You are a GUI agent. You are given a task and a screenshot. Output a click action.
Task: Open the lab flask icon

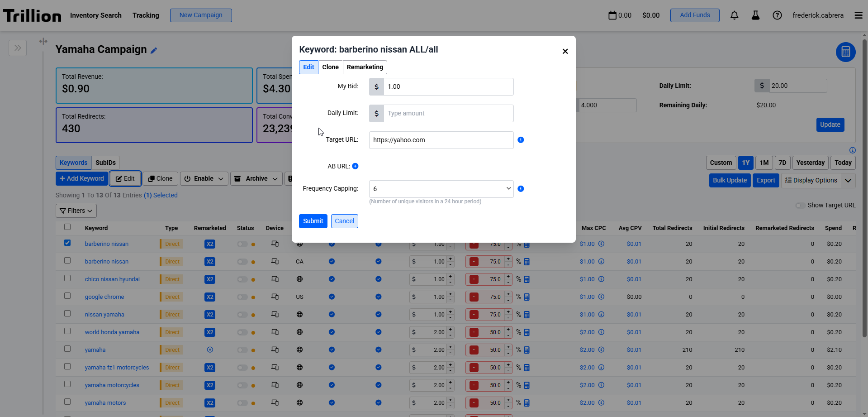tap(755, 15)
